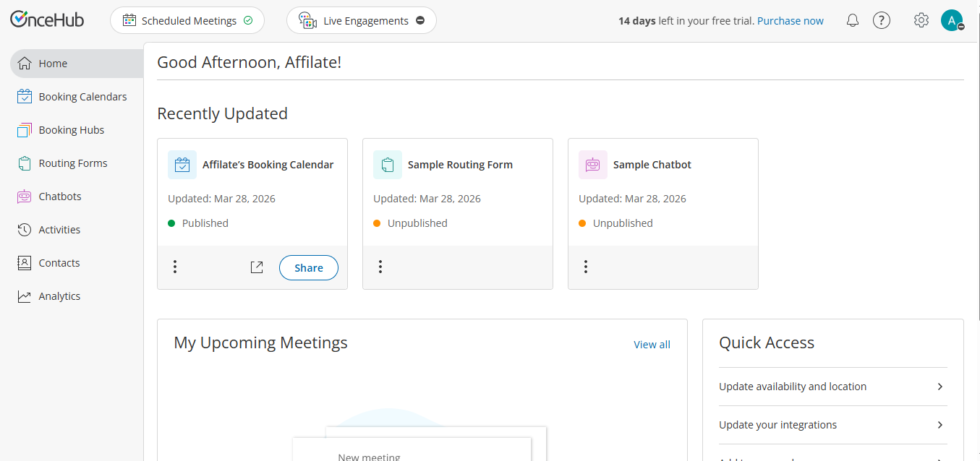Open Sample Chatbot title

coord(652,165)
